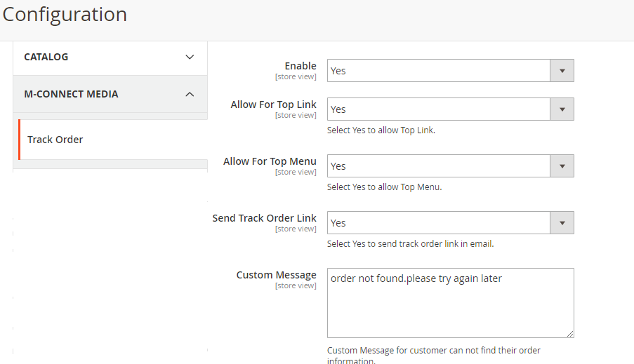Viewport: 634px width, 364px height.
Task: Open the Send Track Order Link select box
Action: 439,223
